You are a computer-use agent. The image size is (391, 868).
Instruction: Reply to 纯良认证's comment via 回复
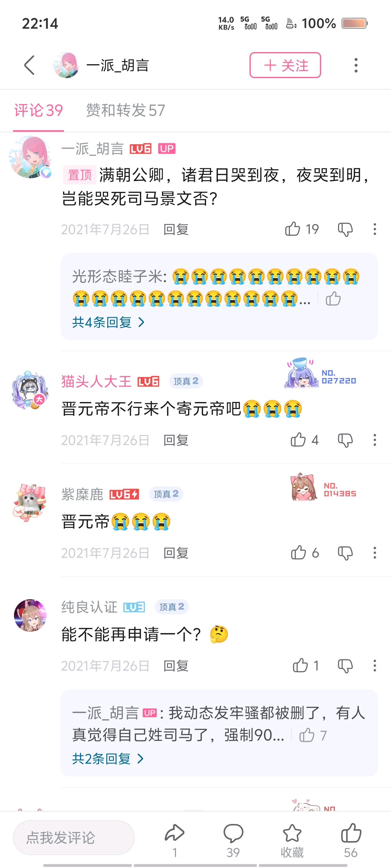pos(176,666)
